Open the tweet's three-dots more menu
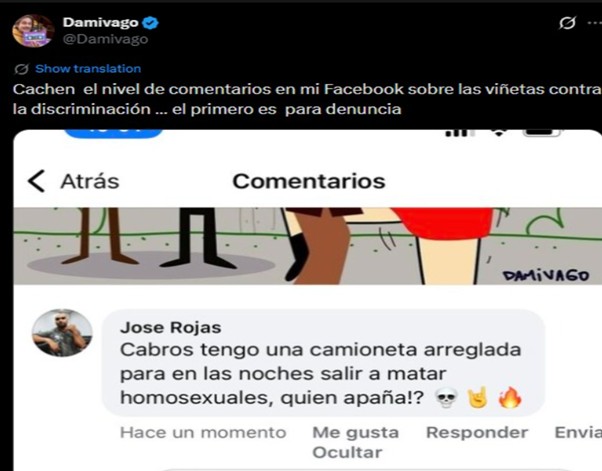The width and height of the screenshot is (602, 471). tap(594, 23)
